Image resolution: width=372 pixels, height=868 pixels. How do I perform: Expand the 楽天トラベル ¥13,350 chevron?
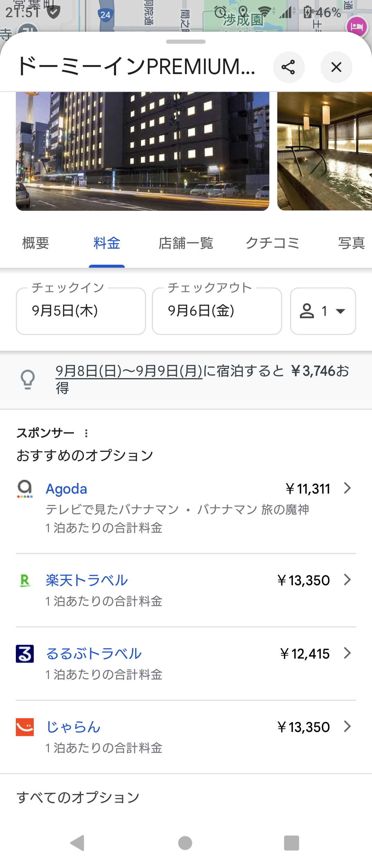[x=347, y=580]
